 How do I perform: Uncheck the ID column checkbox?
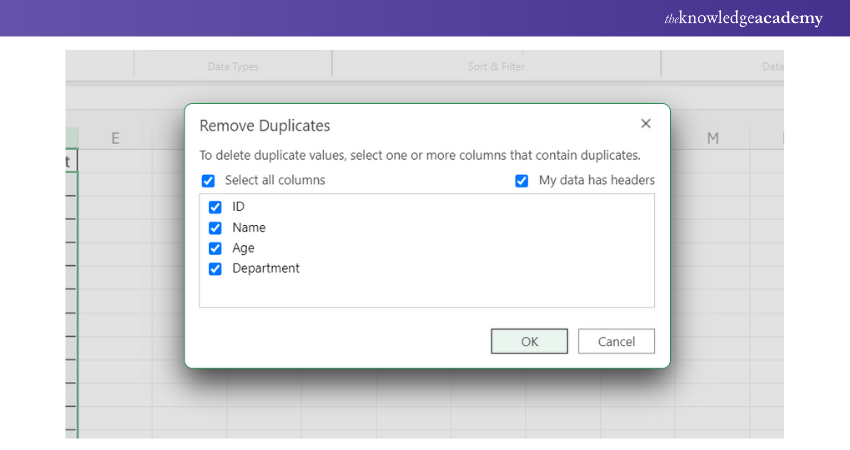(x=215, y=207)
